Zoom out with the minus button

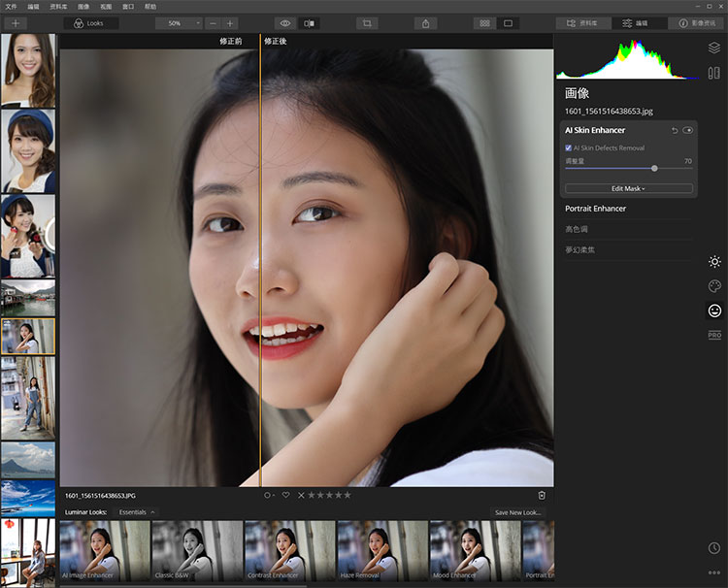[213, 23]
